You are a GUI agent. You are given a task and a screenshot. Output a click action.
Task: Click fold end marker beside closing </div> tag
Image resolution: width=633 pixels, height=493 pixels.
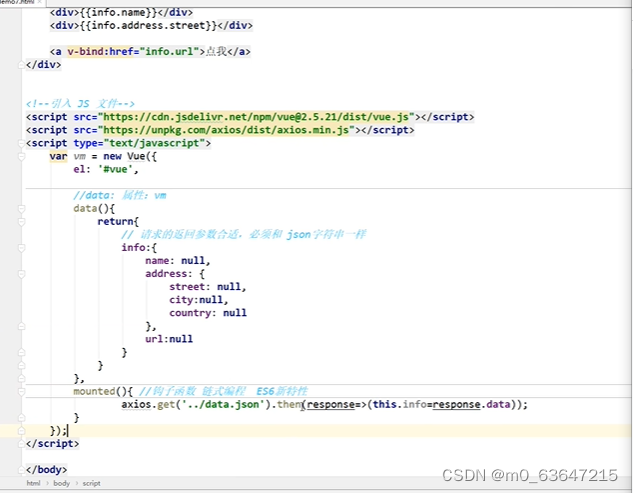21,65
